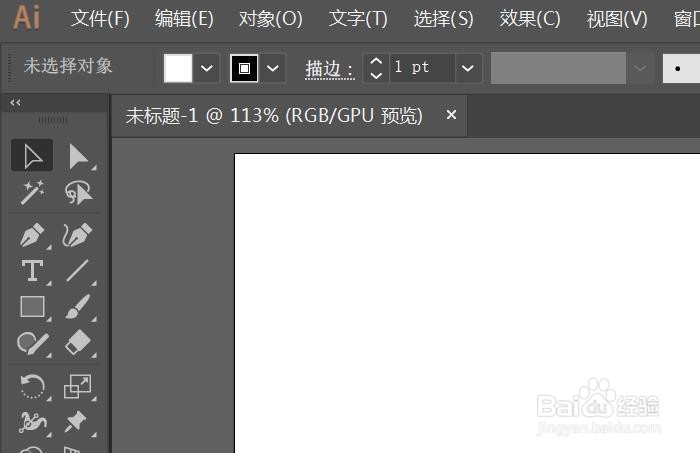Select the Selection tool (black arrow)
The width and height of the screenshot is (700, 453).
(x=32, y=155)
